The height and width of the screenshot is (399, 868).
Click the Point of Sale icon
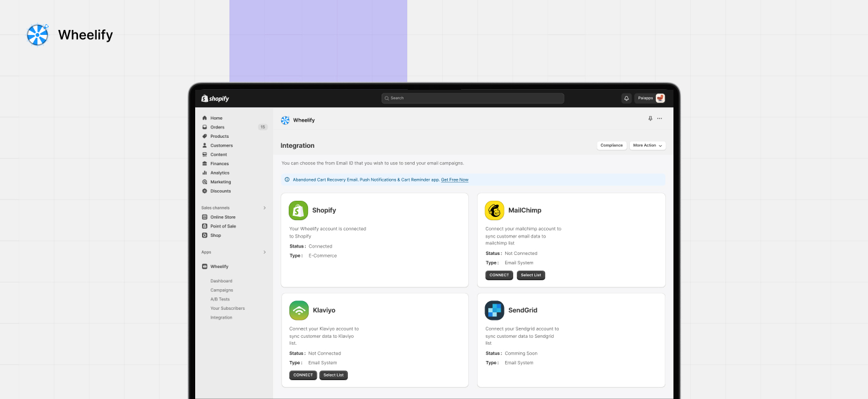point(205,226)
